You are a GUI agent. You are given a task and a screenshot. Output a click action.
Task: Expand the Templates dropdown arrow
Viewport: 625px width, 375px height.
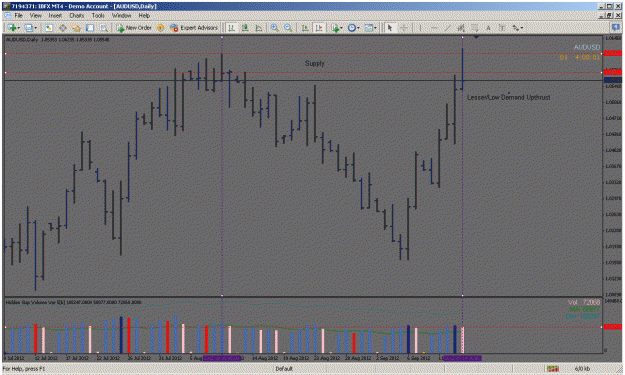click(375, 28)
